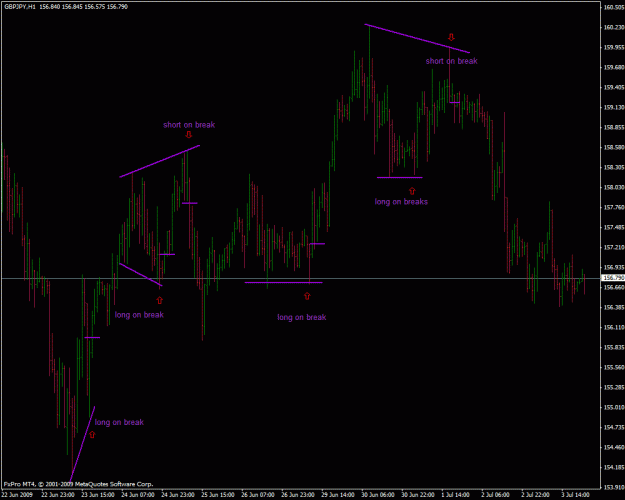Click the '26 Jun 23:00' time axis label
This screenshot has width=625, height=500.
[298, 495]
